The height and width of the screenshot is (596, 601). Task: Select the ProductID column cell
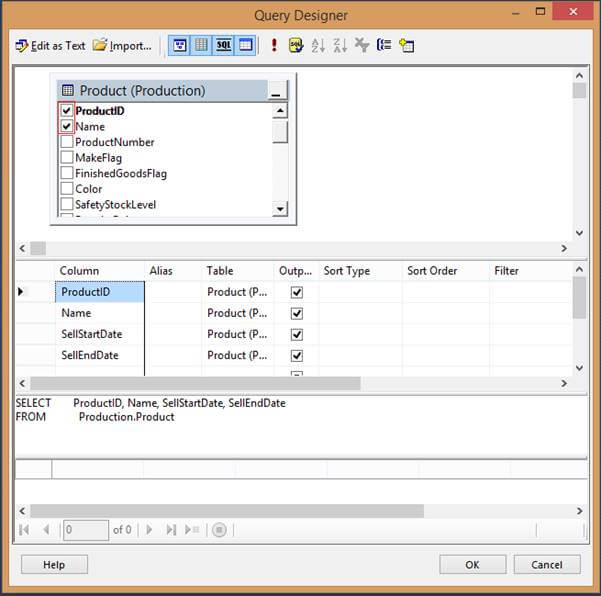point(100,292)
